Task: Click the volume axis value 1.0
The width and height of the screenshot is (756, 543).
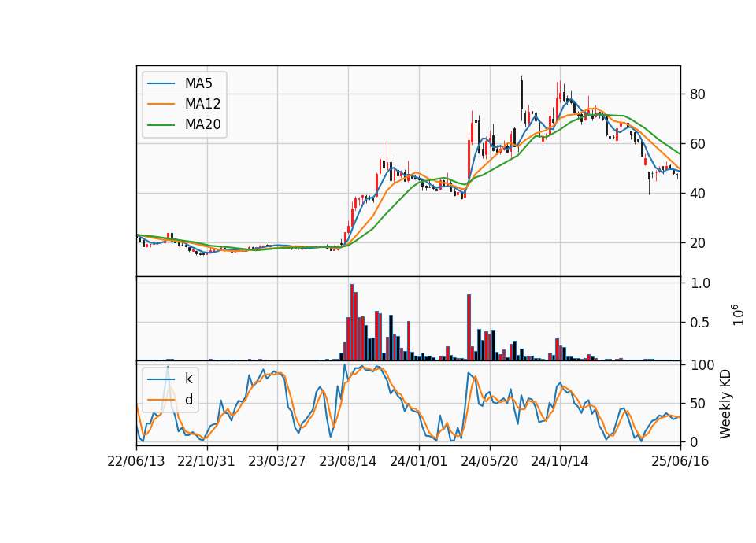Action: point(700,283)
